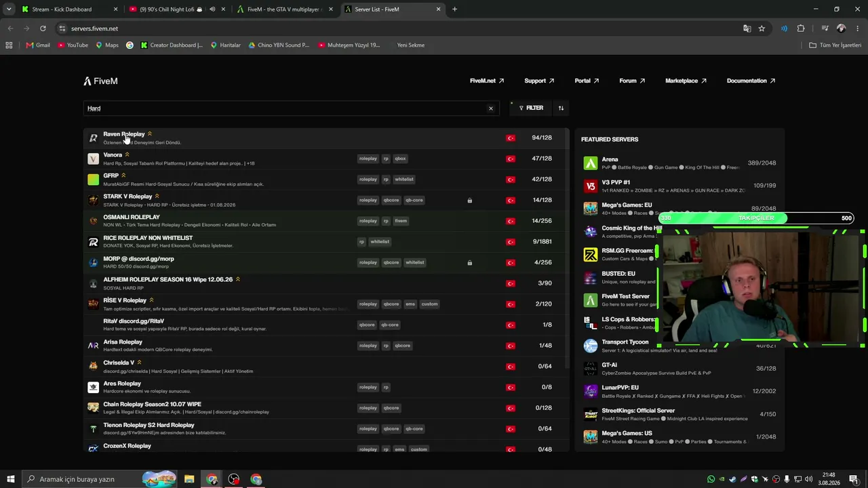868x488 pixels.
Task: Switch to the '90's Chill Night Lofi' tab
Action: click(x=177, y=9)
